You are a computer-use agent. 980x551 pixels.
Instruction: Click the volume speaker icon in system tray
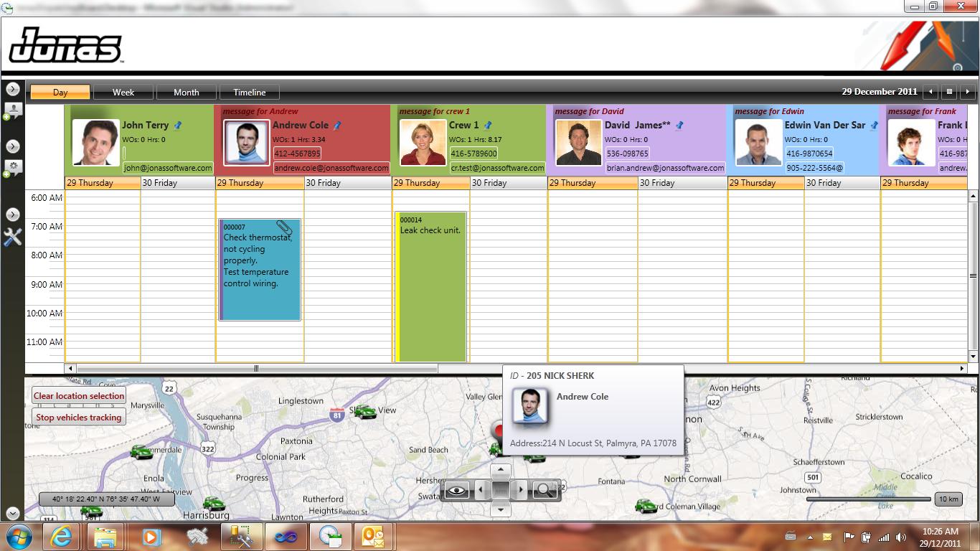point(901,537)
